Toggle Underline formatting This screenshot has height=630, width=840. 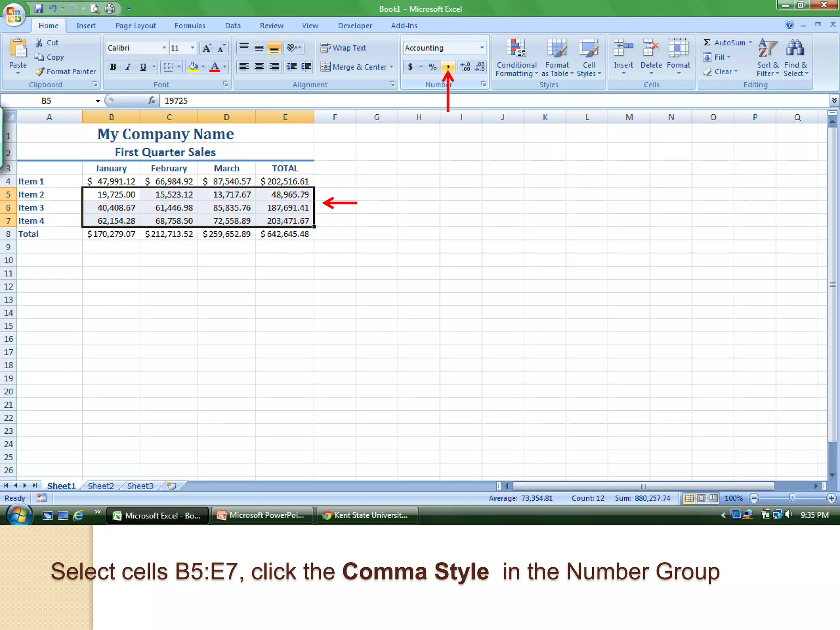[143, 67]
